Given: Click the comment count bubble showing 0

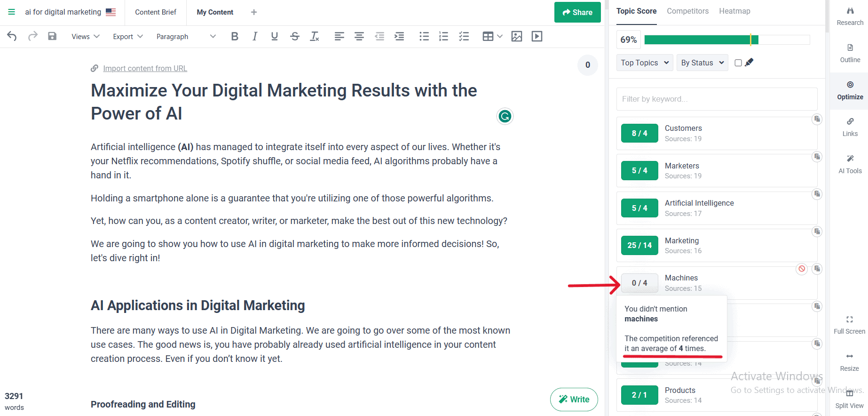Looking at the screenshot, I should coord(588,65).
